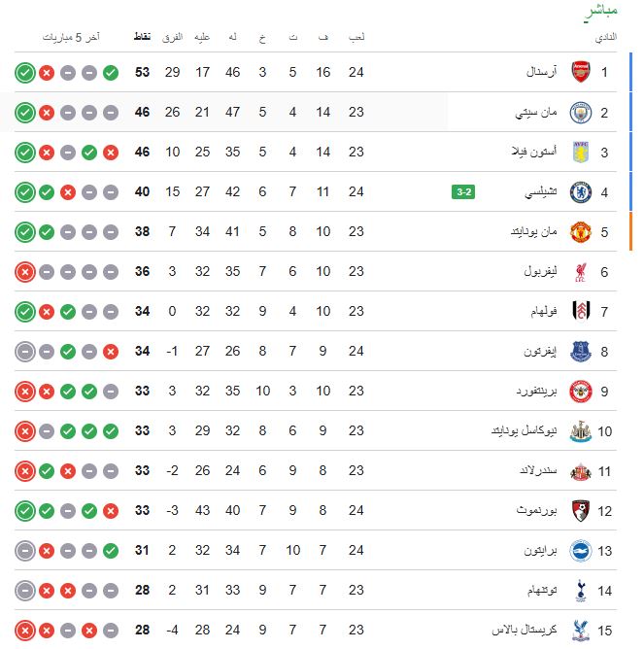Click the Manchester United crest icon
The width and height of the screenshot is (644, 649).
pyautogui.click(x=580, y=231)
